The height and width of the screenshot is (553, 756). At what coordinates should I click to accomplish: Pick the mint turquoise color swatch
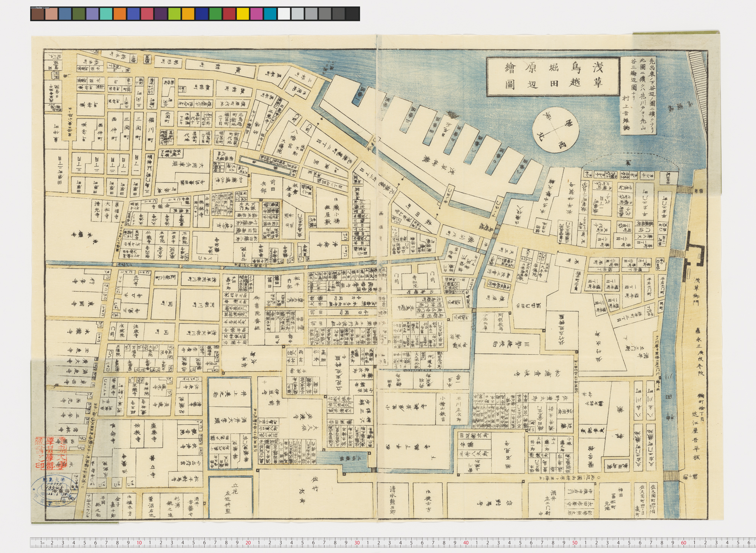point(106,14)
